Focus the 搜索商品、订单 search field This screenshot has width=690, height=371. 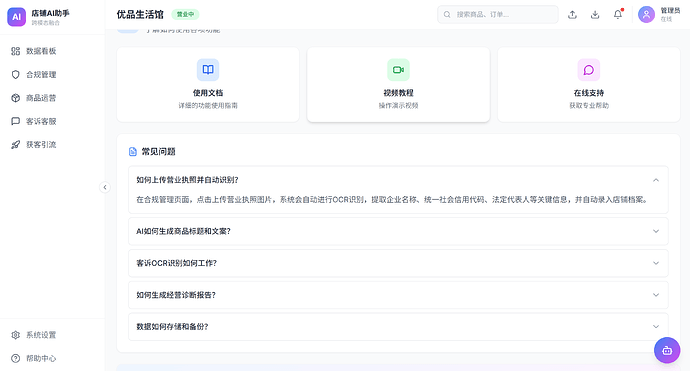click(x=498, y=15)
